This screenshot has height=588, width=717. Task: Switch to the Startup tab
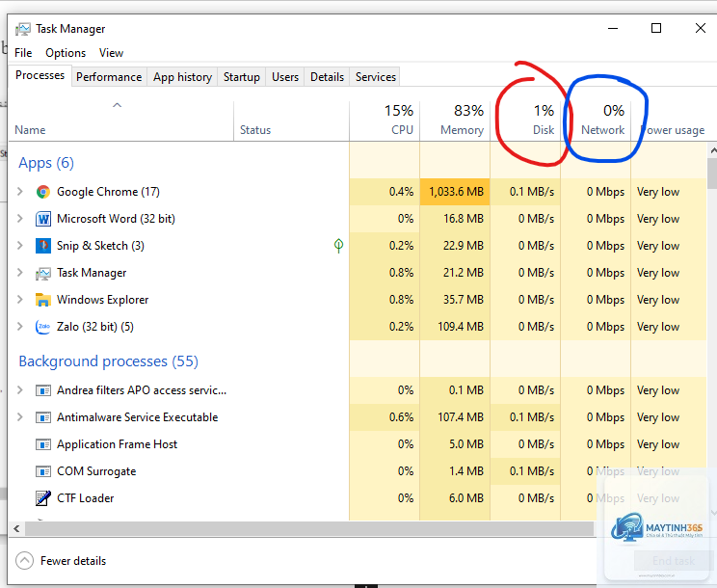[242, 77]
